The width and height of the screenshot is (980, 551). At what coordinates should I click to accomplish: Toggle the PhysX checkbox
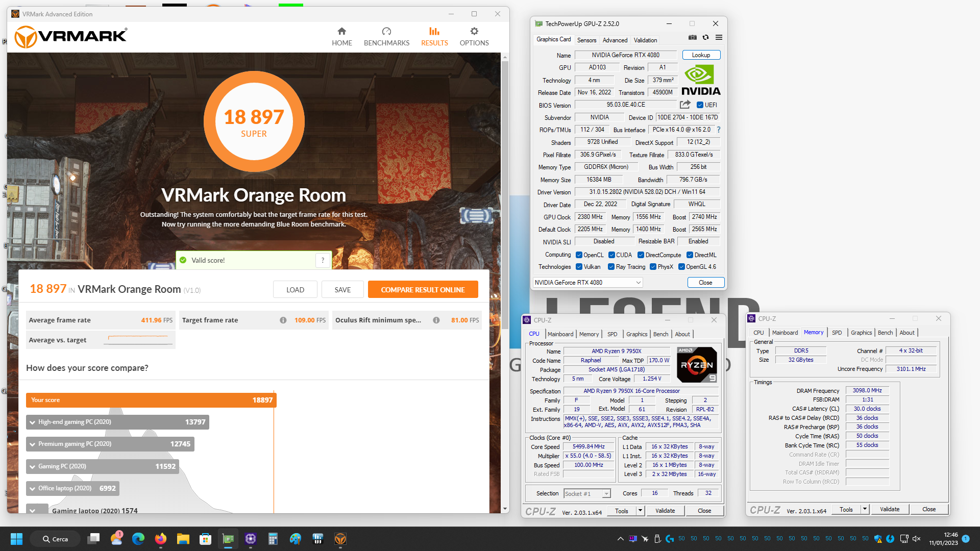click(x=653, y=267)
